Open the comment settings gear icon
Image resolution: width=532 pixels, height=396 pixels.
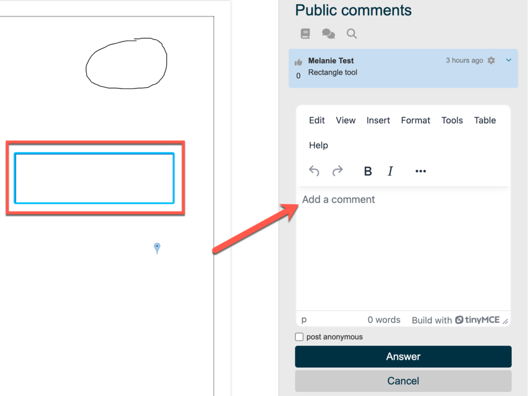point(491,61)
